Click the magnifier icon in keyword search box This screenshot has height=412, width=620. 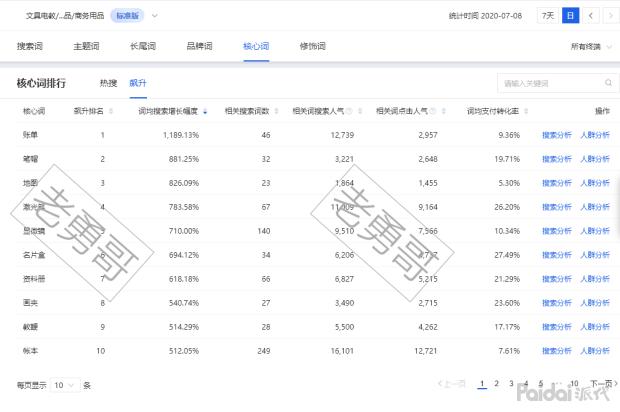click(608, 83)
